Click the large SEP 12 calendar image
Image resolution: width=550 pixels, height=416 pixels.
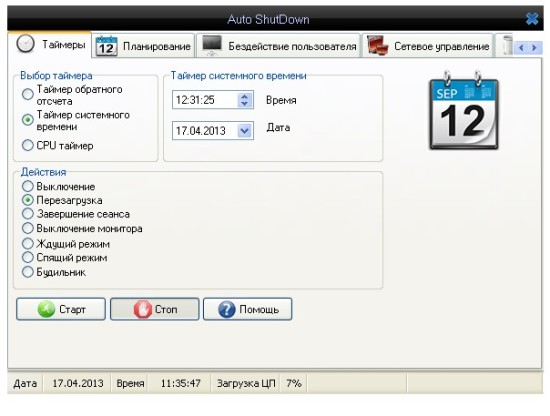[x=464, y=110]
